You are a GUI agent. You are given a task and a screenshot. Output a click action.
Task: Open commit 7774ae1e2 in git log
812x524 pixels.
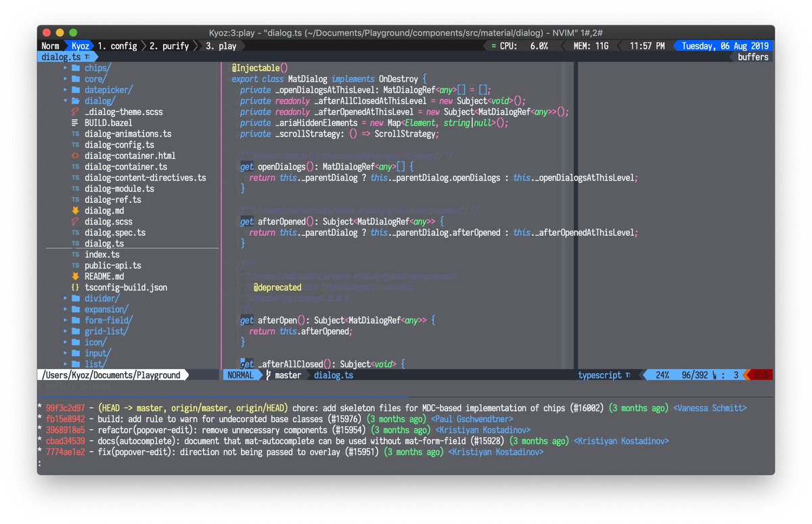[66, 452]
